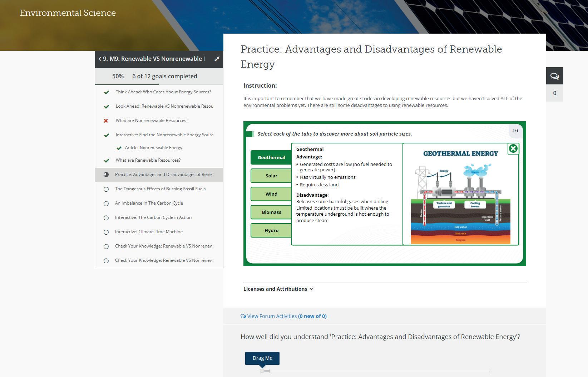Select the Wind tab
The image size is (588, 377).
point(271,194)
